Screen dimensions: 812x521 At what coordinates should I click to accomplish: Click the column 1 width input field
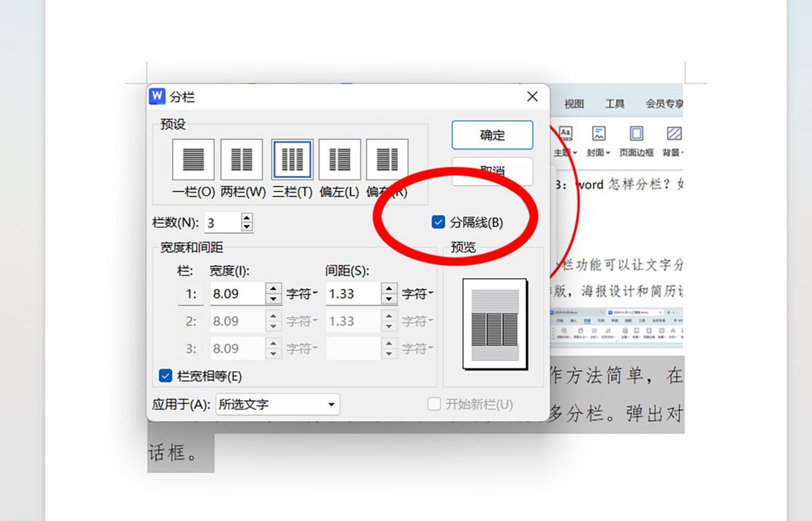tap(236, 294)
